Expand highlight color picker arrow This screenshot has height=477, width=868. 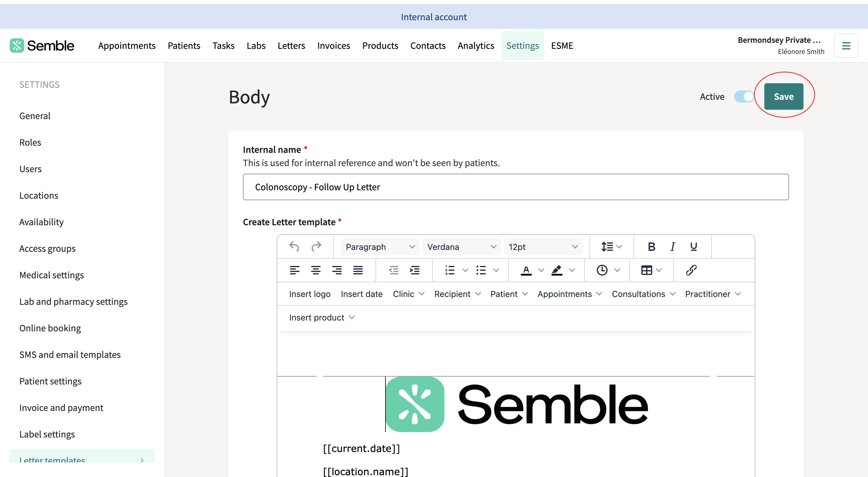point(572,270)
